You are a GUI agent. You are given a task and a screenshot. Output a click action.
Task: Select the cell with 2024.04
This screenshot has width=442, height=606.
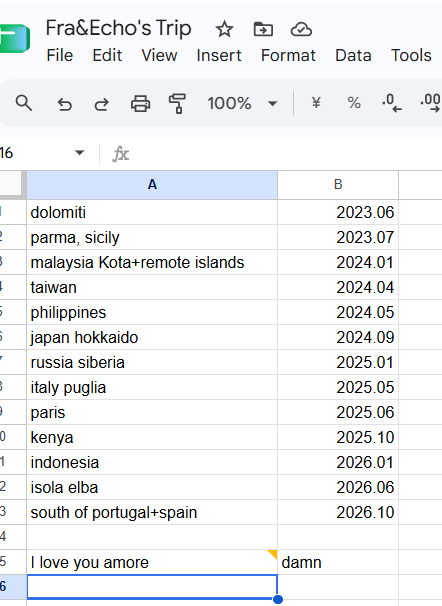(x=338, y=288)
